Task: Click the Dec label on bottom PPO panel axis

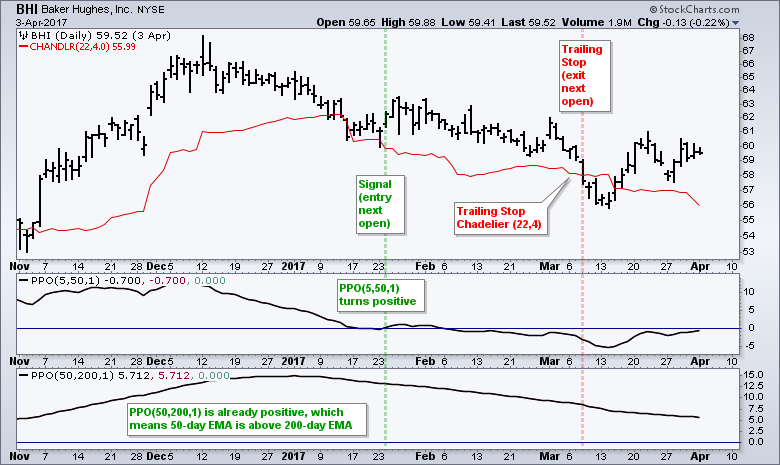Action: coord(156,456)
